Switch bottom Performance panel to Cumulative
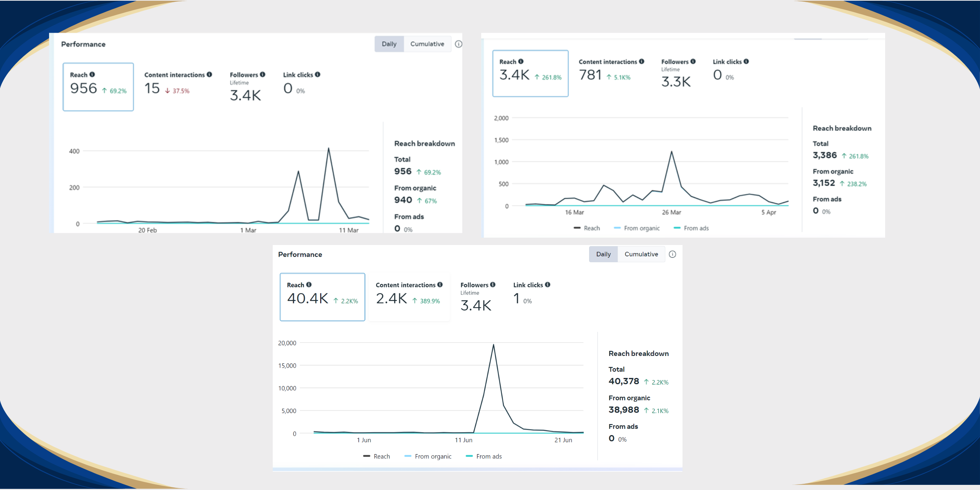Screen dimensions: 980x490 tap(641, 254)
